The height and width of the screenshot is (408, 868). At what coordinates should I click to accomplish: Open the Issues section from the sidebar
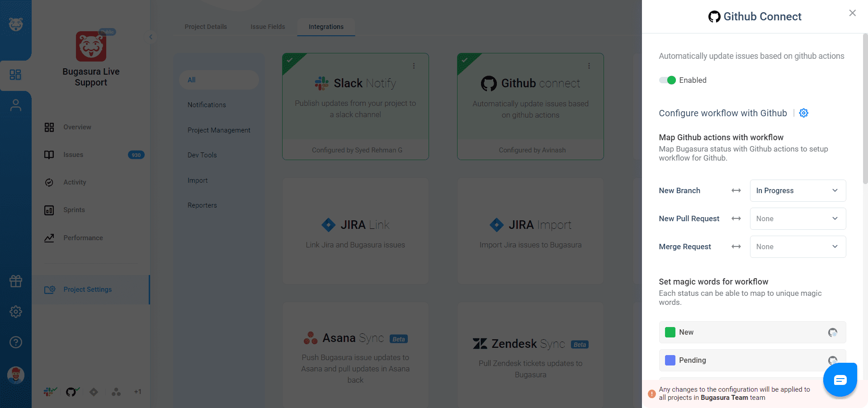[x=73, y=155]
